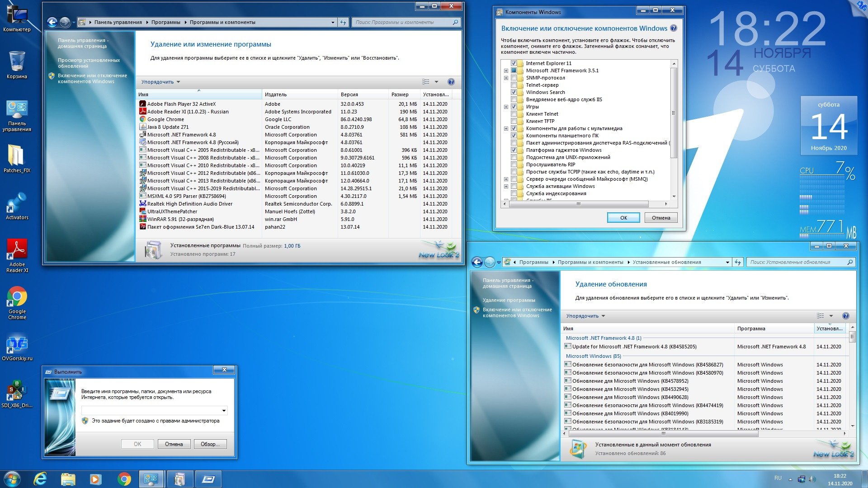
Task: Click help icon in Installed Updates toolbar
Action: [x=846, y=316]
